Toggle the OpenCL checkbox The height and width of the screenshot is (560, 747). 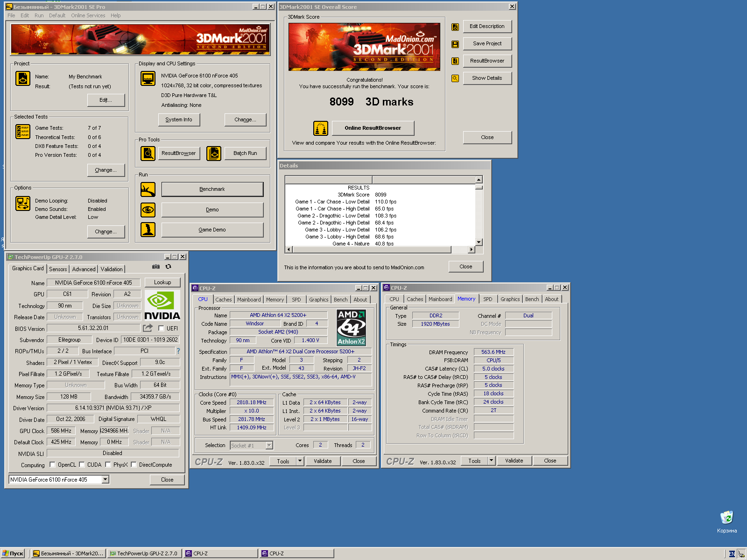52,464
